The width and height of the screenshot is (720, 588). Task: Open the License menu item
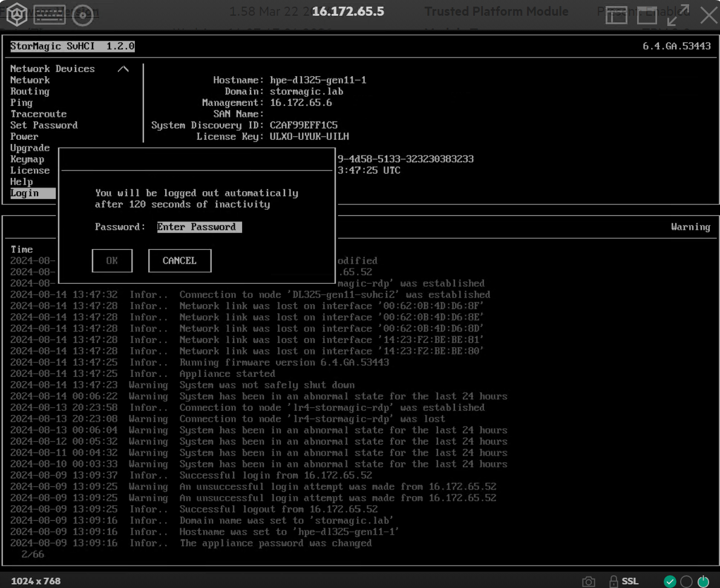[x=30, y=171]
